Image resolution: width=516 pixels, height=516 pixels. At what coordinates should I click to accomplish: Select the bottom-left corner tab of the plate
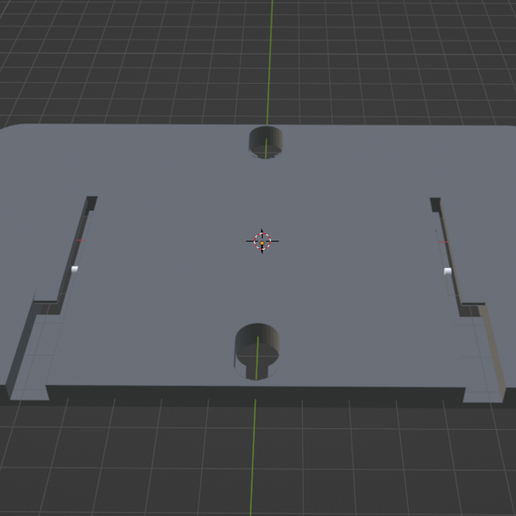[29, 393]
